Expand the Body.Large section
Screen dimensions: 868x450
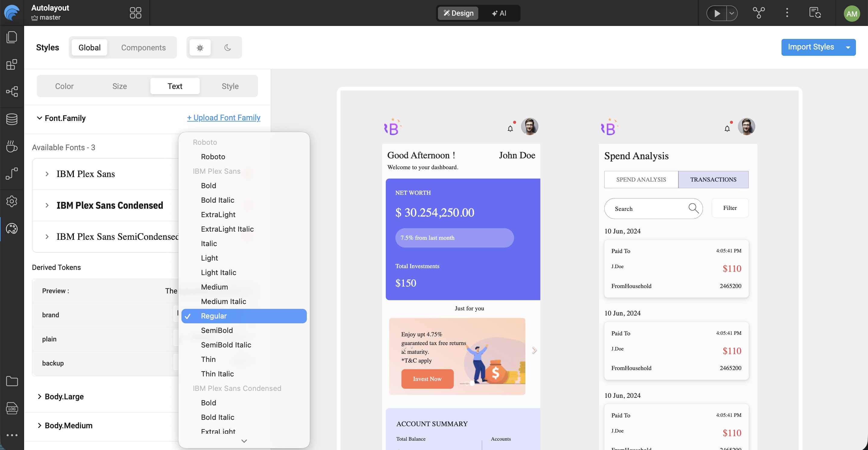click(x=39, y=396)
